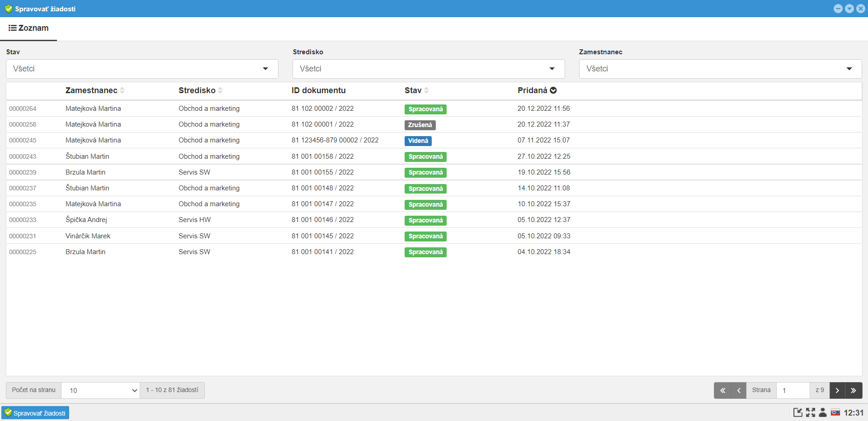Sort by Zamestnanec column arrows
The image size is (868, 421).
[122, 90]
